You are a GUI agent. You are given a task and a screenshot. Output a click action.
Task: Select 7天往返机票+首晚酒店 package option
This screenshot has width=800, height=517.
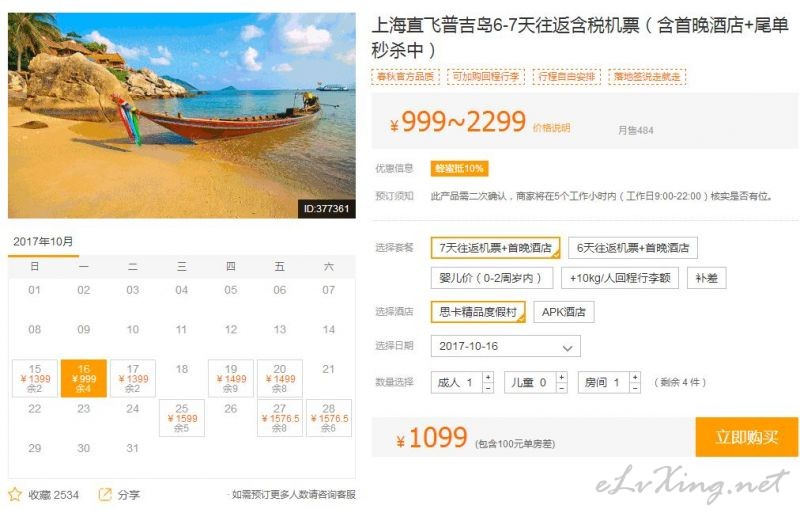[x=495, y=248]
